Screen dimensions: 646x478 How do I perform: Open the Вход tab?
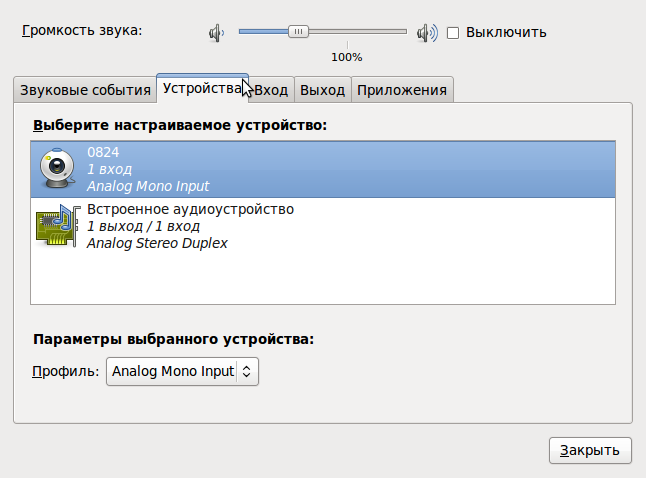pos(271,89)
